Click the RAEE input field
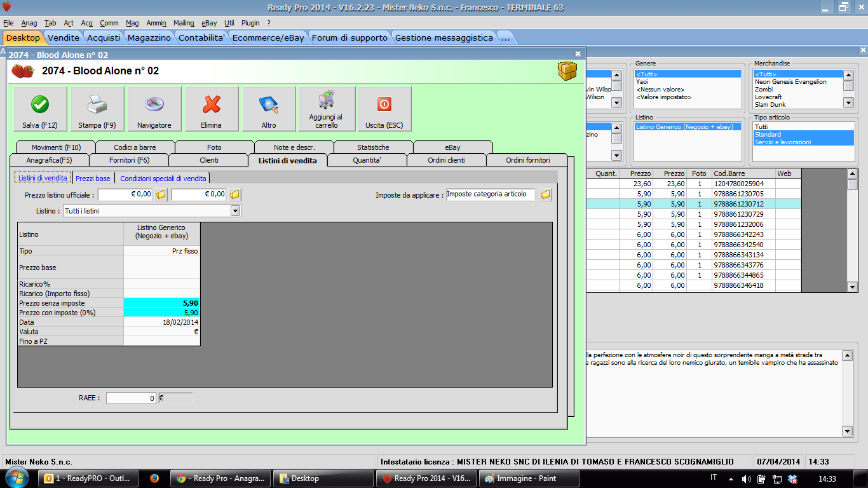 tap(132, 398)
